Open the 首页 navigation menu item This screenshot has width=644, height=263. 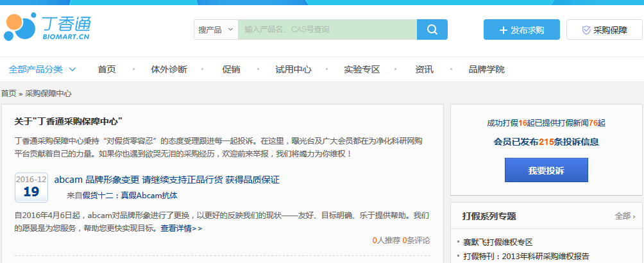[x=107, y=69]
